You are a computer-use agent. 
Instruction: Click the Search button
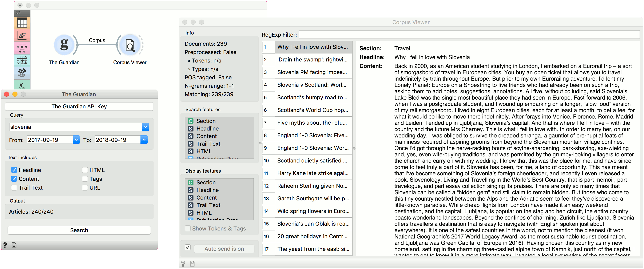pos(79,230)
